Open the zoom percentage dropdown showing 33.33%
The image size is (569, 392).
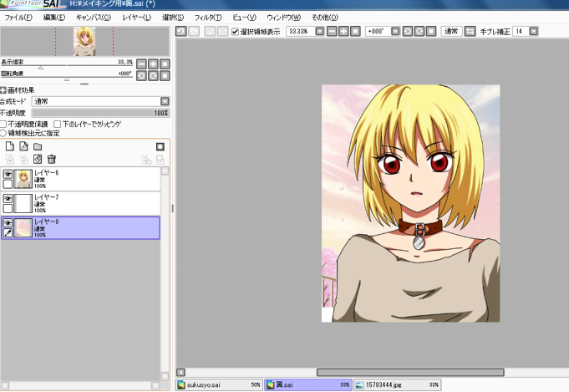tap(319, 31)
